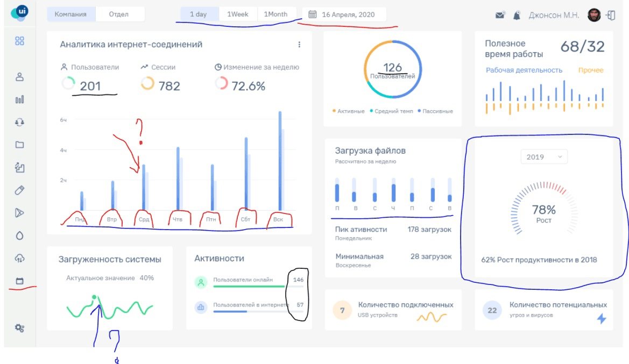This screenshot has width=629, height=364.
Task: Click the Минимальная label
Action: click(x=359, y=256)
